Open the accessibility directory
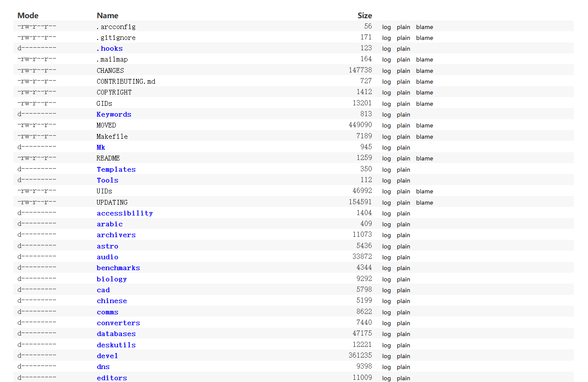Viewport: 588px width, 382px height. click(124, 213)
